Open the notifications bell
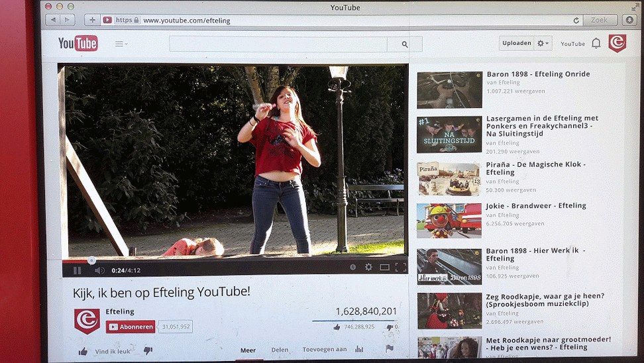644x363 pixels. coord(596,43)
